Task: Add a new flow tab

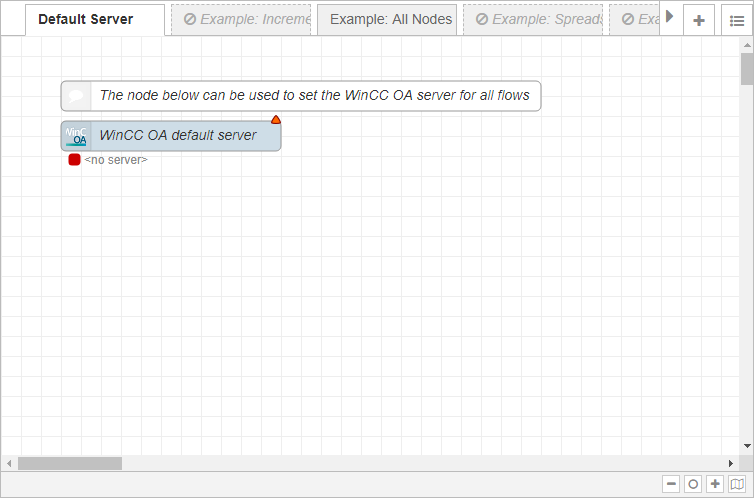Action: tap(699, 20)
